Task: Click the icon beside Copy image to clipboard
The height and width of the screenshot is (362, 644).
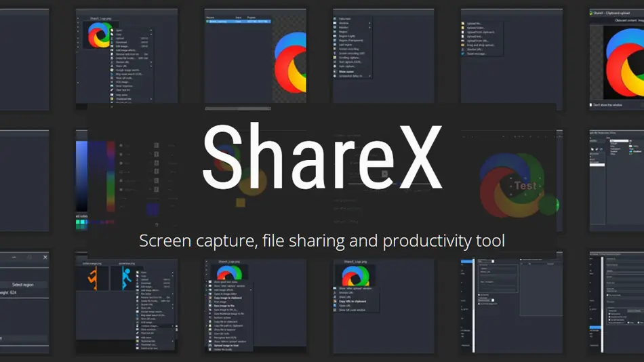Action: [210, 298]
